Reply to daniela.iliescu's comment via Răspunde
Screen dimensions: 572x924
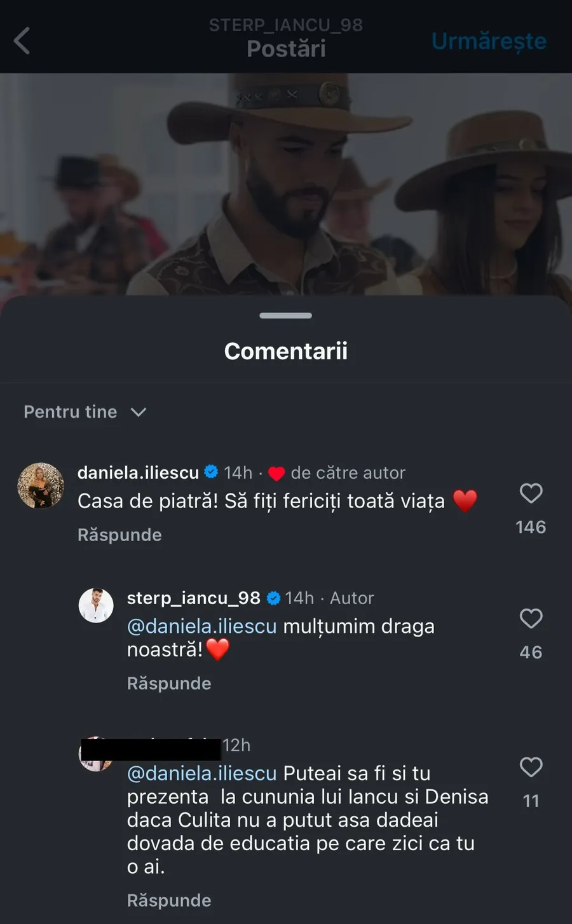click(x=119, y=535)
